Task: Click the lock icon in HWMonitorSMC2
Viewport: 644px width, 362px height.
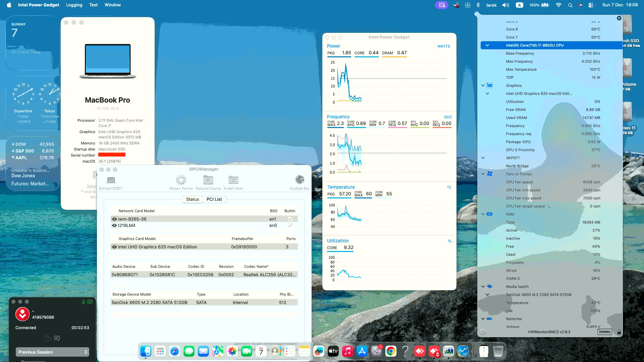Action: tap(620, 332)
